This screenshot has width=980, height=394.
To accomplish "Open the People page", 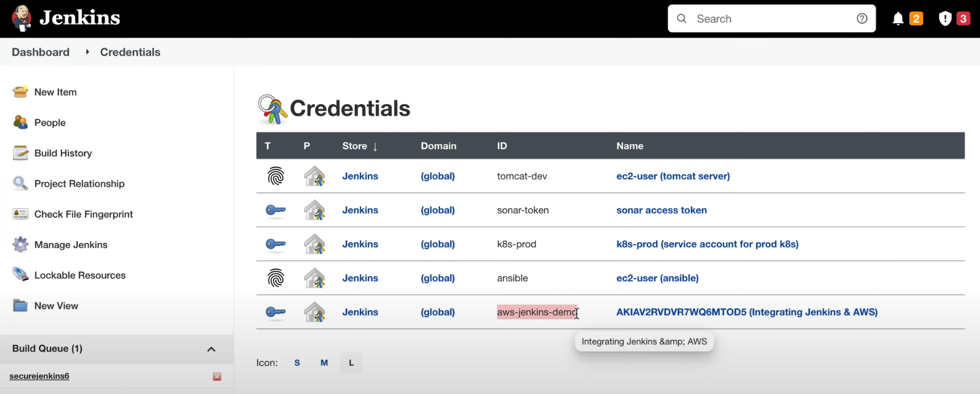I will tap(50, 123).
